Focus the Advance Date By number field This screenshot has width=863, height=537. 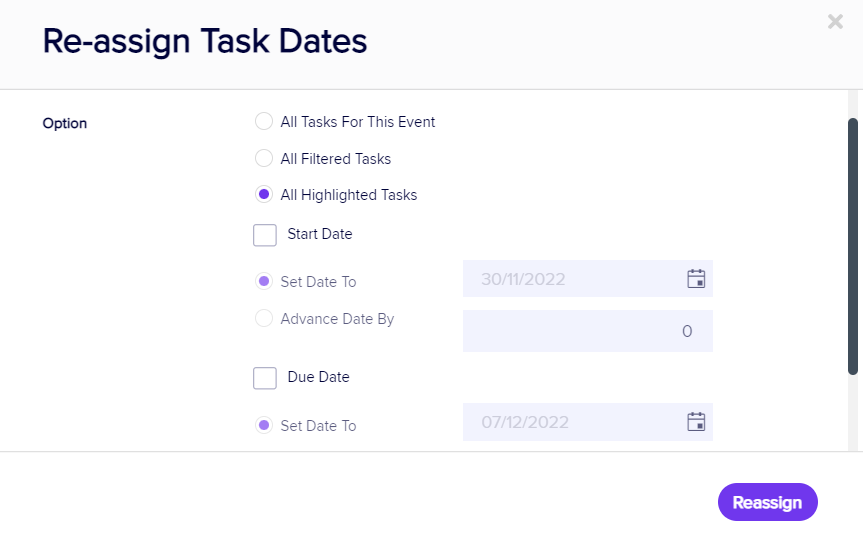(587, 331)
